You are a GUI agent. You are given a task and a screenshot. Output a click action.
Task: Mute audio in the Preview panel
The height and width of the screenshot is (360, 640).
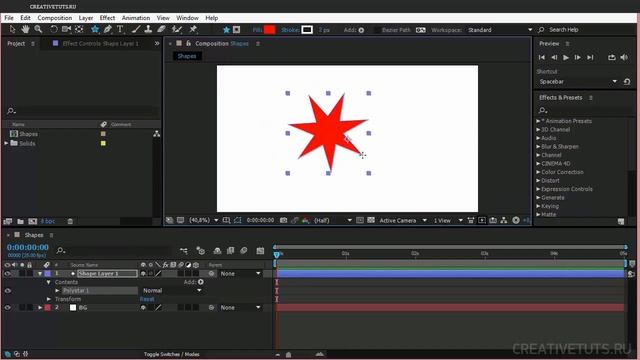(x=624, y=58)
